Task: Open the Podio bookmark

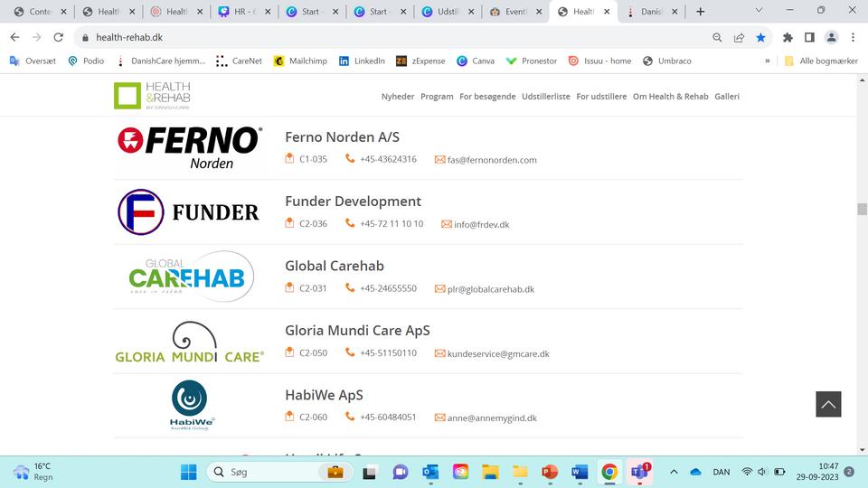Action: (x=86, y=61)
